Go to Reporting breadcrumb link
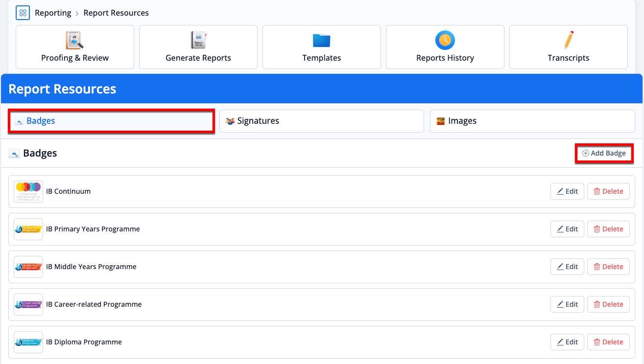Image resolution: width=644 pixels, height=364 pixels. coord(53,13)
